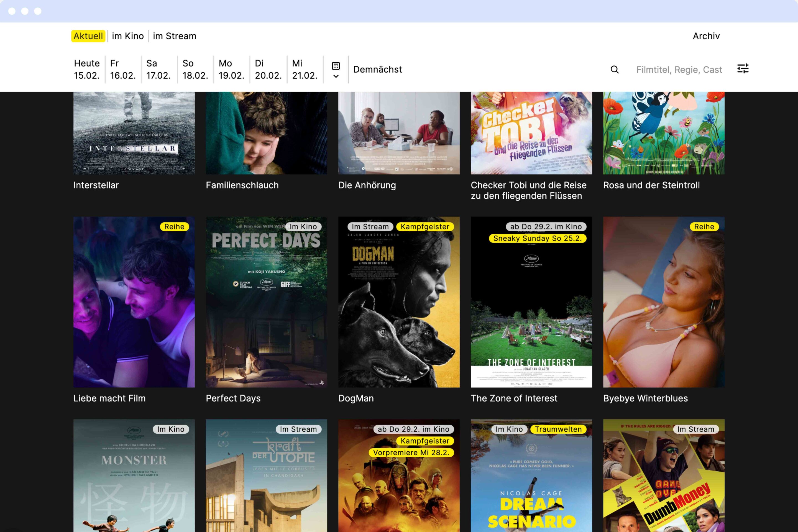Expand the chevron below the calendar

[x=336, y=76]
